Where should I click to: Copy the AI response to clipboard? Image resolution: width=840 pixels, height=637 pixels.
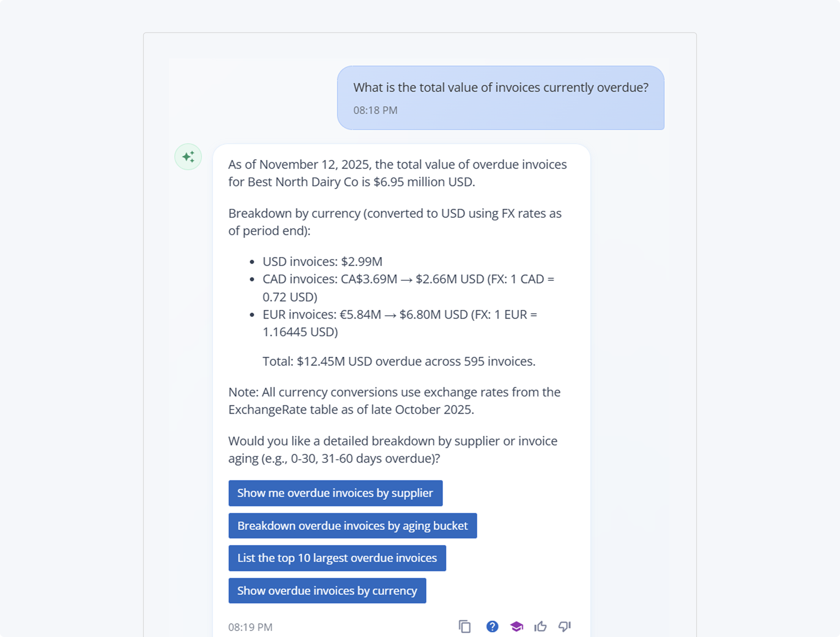[465, 626]
